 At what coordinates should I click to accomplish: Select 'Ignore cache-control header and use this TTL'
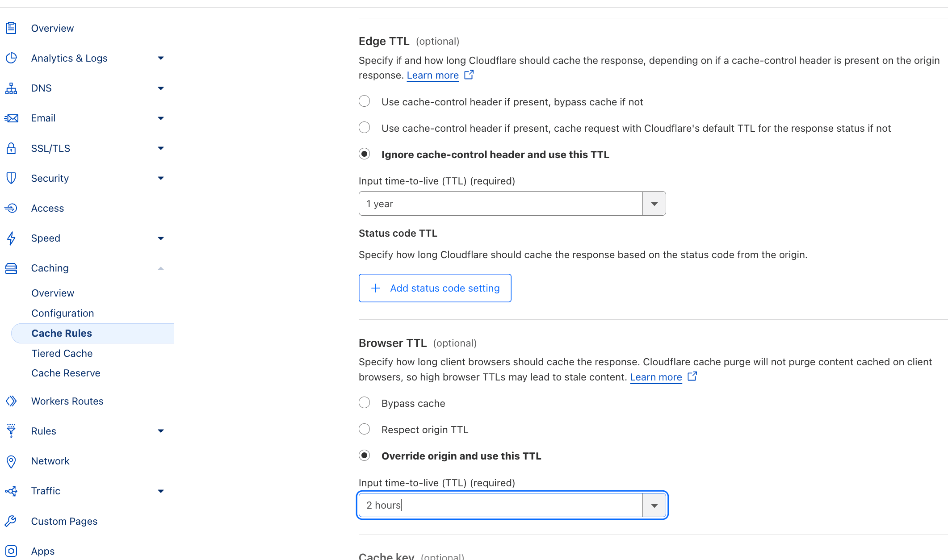tap(365, 155)
